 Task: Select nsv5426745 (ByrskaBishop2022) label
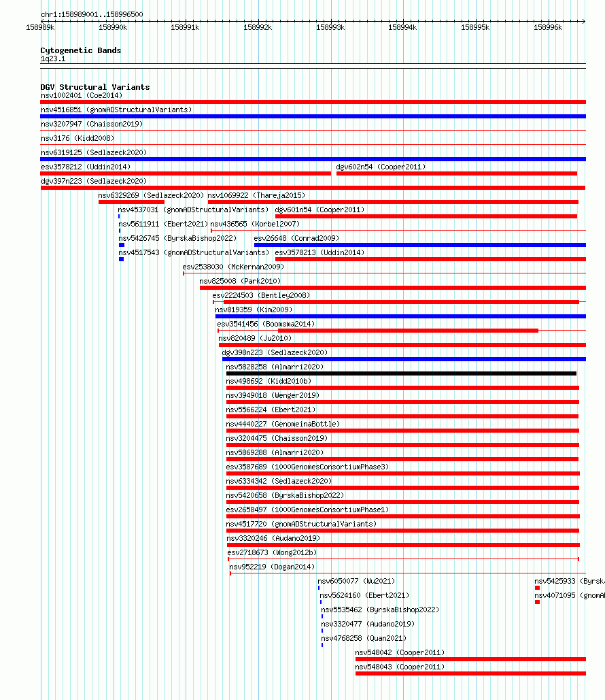point(177,238)
